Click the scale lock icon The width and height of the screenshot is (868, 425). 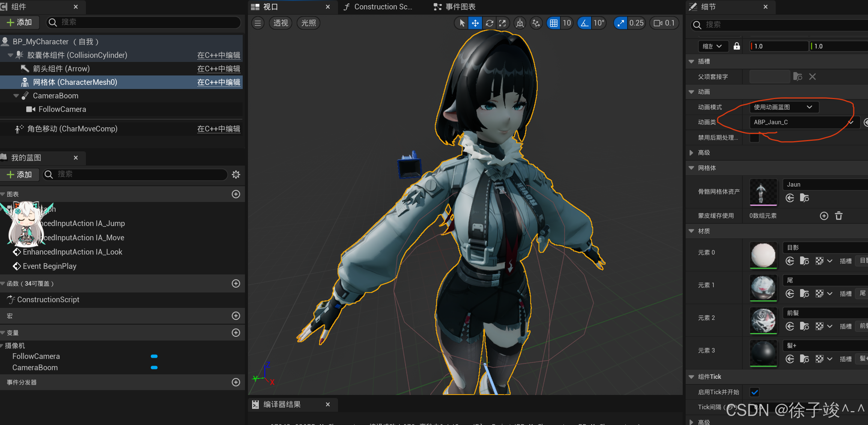pyautogui.click(x=737, y=46)
